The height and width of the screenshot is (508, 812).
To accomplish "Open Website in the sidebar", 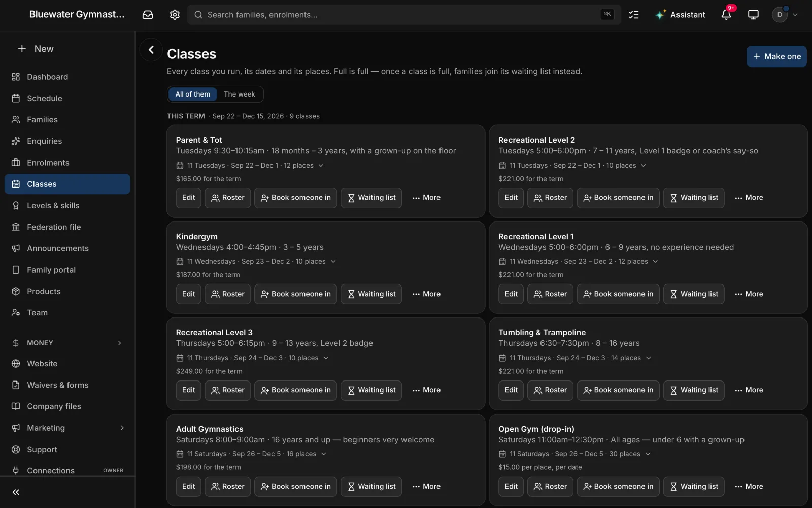I will [67, 364].
